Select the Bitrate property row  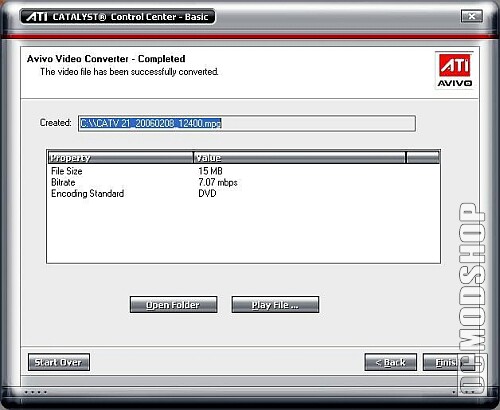point(243,182)
